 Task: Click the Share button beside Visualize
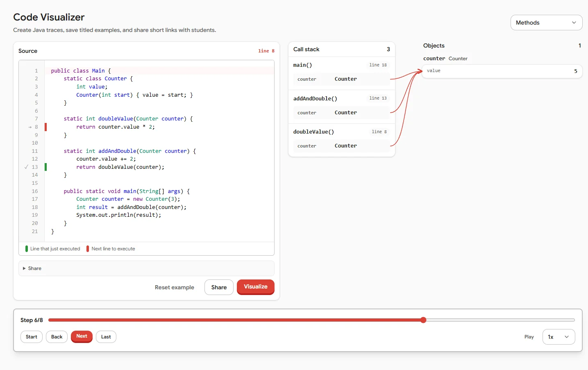(219, 287)
